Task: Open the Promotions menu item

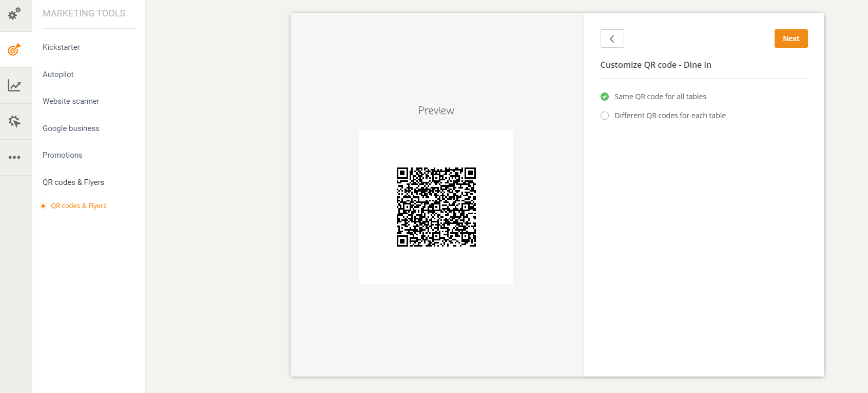Action: point(63,155)
